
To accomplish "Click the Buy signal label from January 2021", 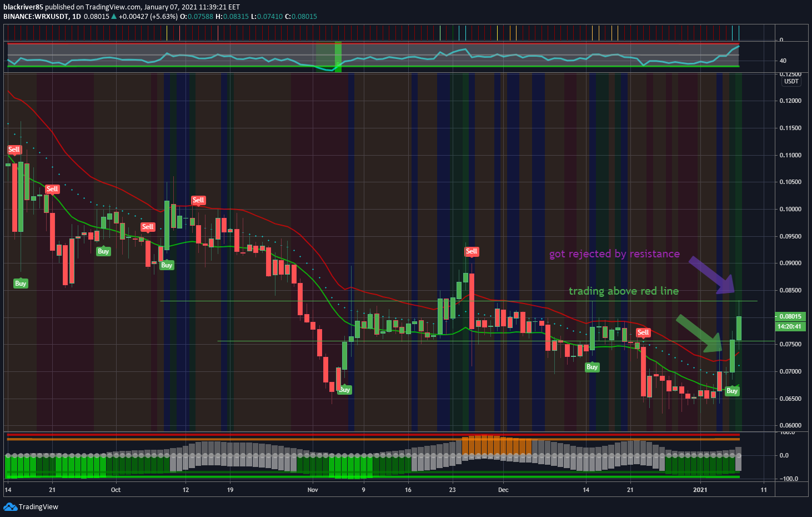I will coord(732,391).
